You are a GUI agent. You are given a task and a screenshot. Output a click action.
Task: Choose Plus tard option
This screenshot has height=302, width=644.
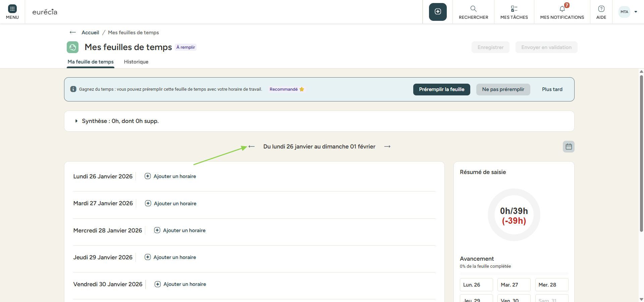pos(552,89)
